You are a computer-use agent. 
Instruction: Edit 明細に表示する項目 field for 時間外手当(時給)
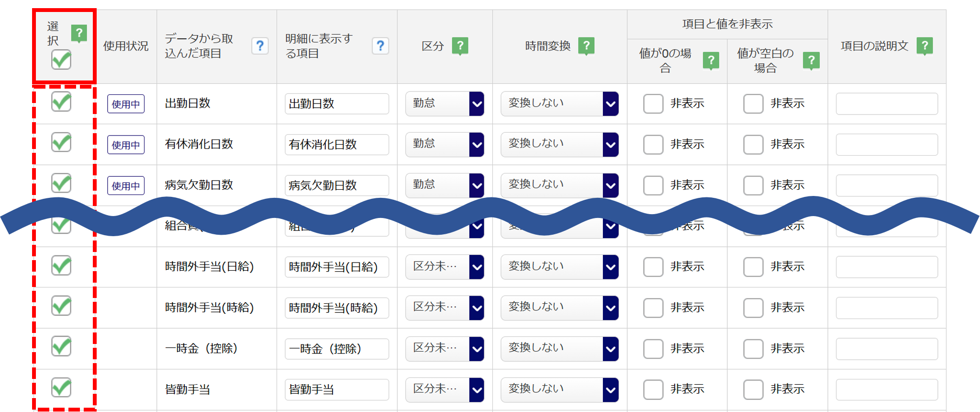(x=337, y=308)
